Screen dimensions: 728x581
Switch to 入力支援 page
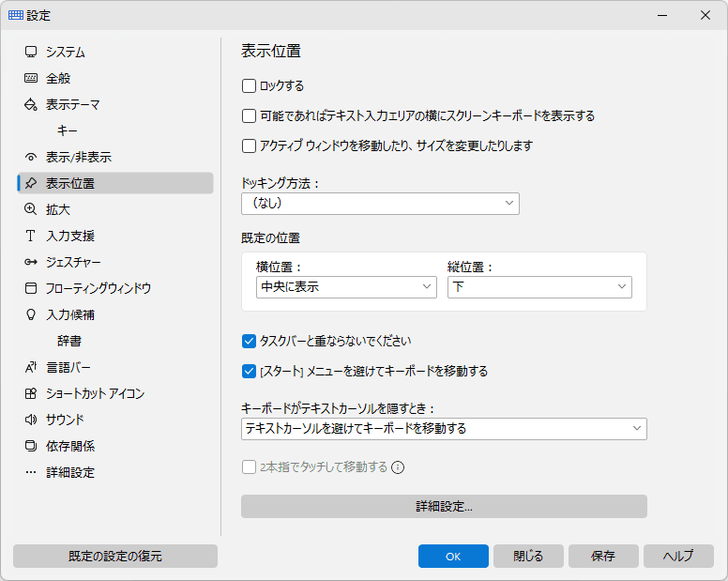115,236
